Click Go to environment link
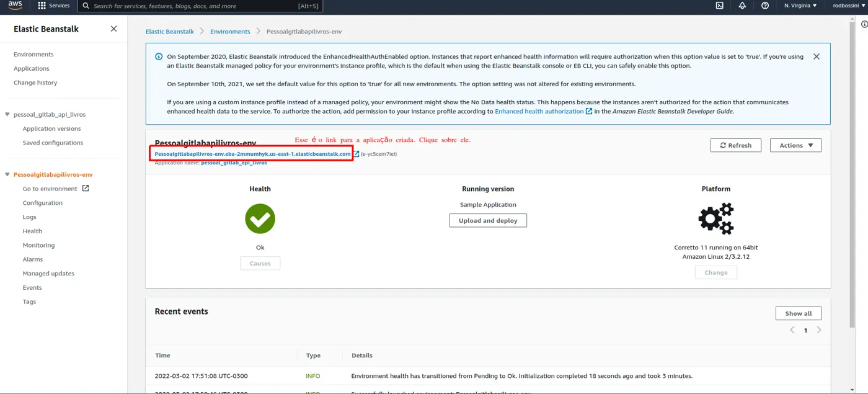The width and height of the screenshot is (868, 394). click(50, 189)
